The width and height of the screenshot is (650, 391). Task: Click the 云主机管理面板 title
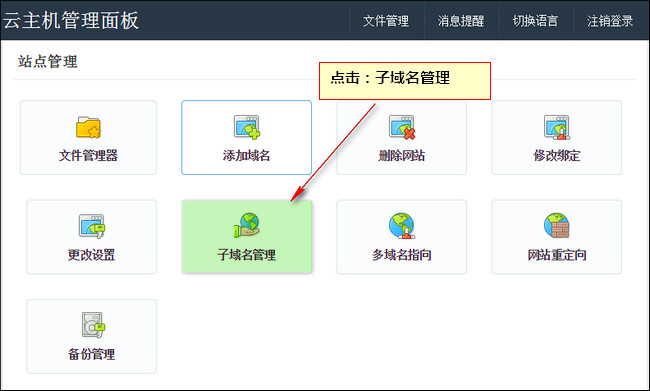[70, 20]
